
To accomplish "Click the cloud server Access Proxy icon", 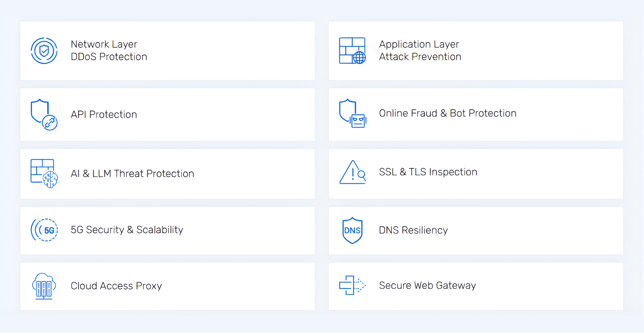I will click(x=44, y=286).
